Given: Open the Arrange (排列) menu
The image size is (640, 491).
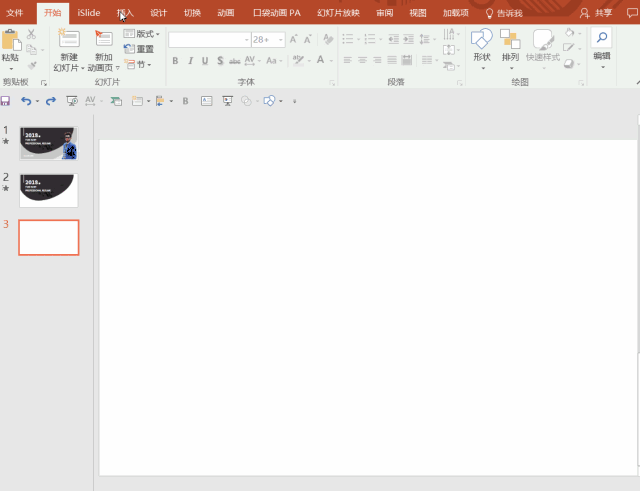Looking at the screenshot, I should click(x=510, y=49).
